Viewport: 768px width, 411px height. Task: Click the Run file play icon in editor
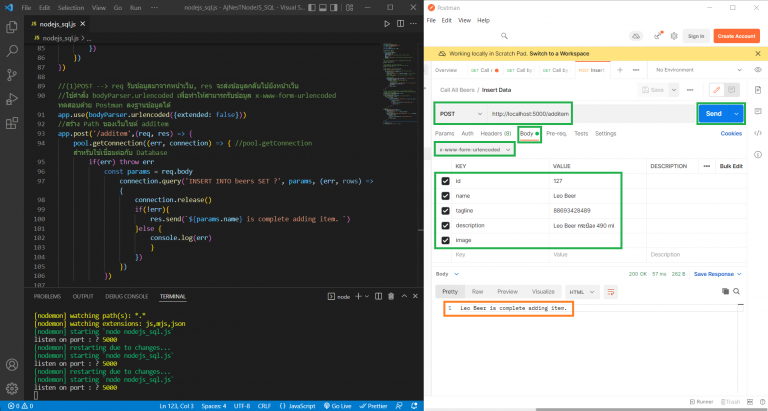pyautogui.click(x=388, y=22)
